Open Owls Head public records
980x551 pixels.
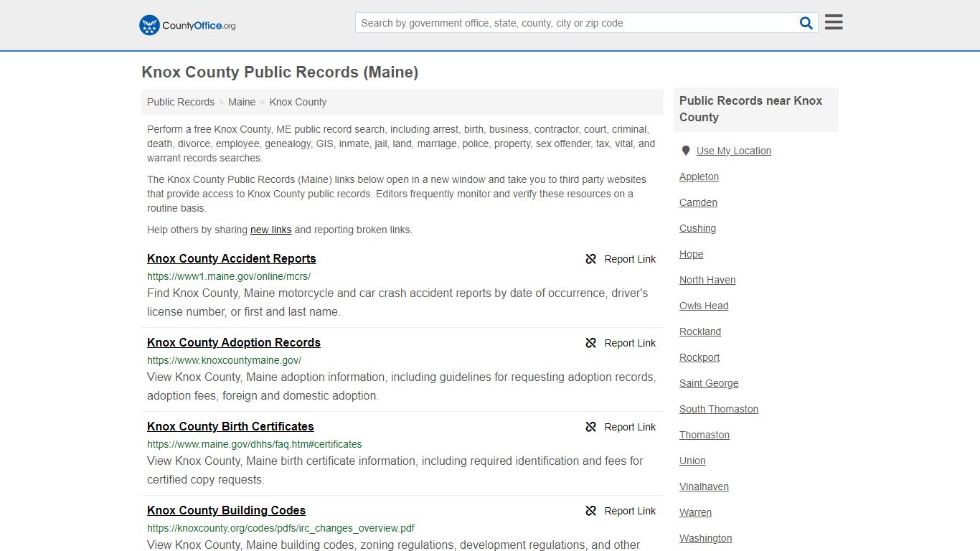[x=704, y=306]
